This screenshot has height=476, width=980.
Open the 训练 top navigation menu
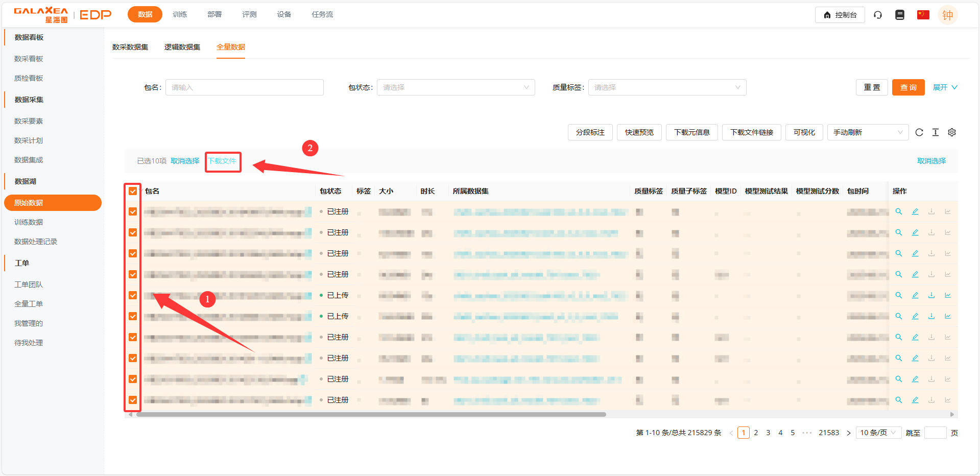[180, 14]
